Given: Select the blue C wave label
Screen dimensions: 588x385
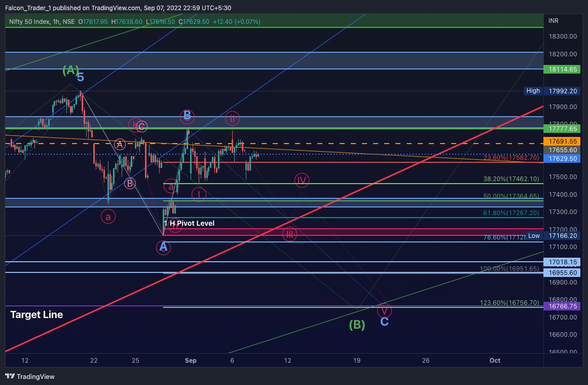Looking at the screenshot, I should [384, 322].
